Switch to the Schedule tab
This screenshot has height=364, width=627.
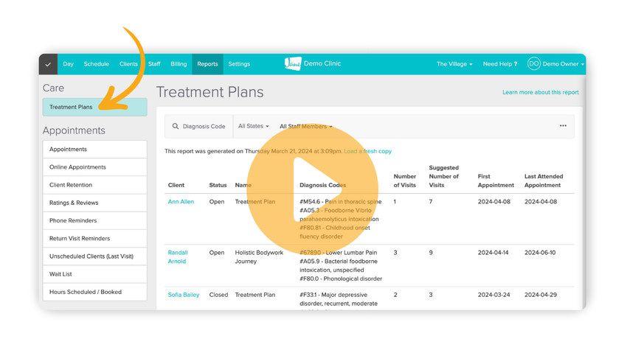(96, 64)
